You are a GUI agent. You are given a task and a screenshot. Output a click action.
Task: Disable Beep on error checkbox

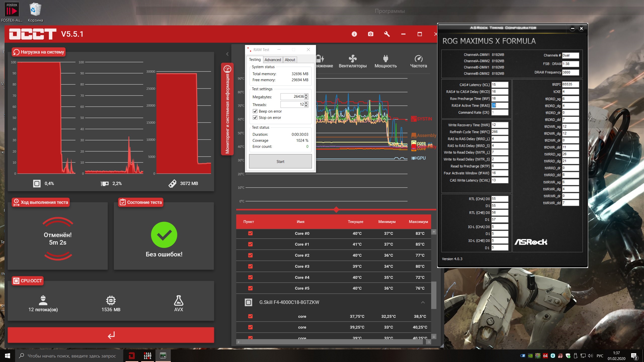[255, 111]
